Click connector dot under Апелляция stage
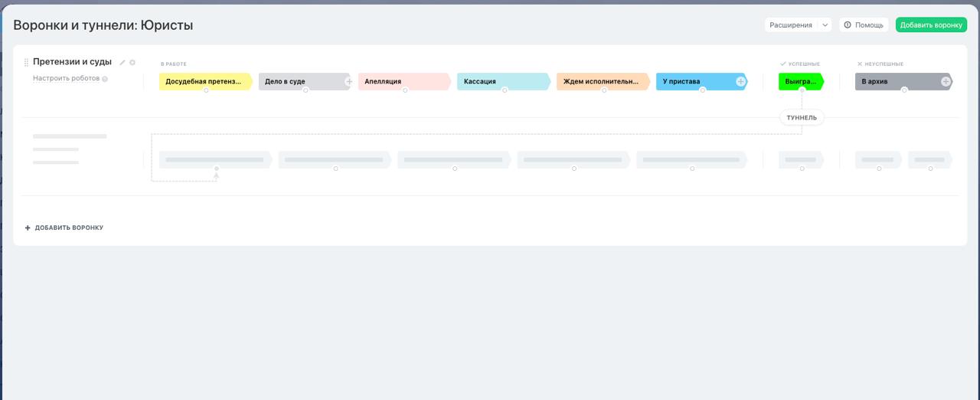This screenshot has height=400, width=980. pyautogui.click(x=405, y=90)
